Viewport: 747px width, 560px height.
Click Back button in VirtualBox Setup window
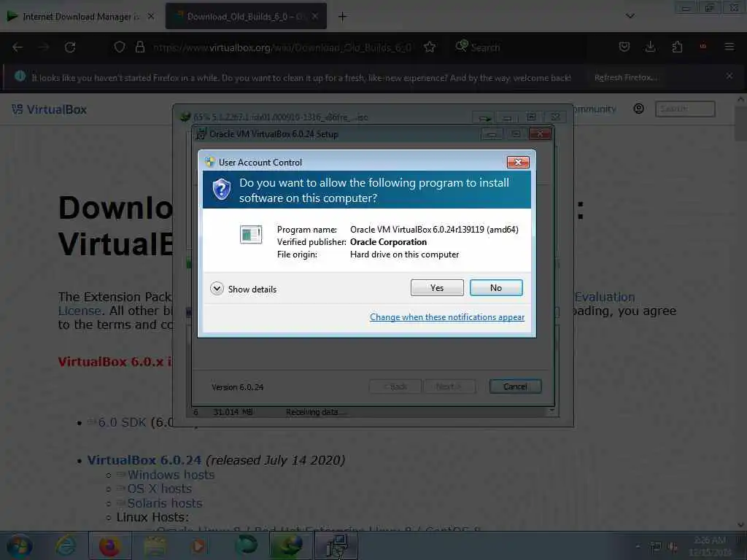[x=395, y=386]
